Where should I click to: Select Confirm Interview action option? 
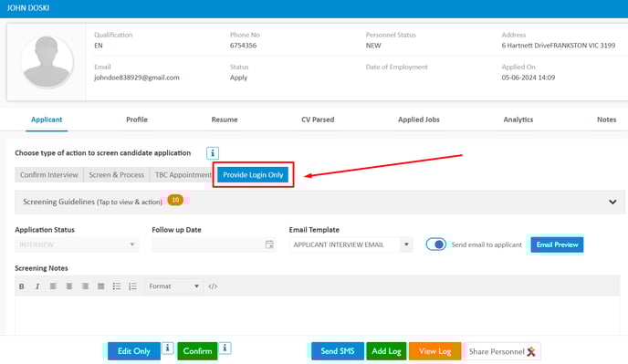[49, 175]
